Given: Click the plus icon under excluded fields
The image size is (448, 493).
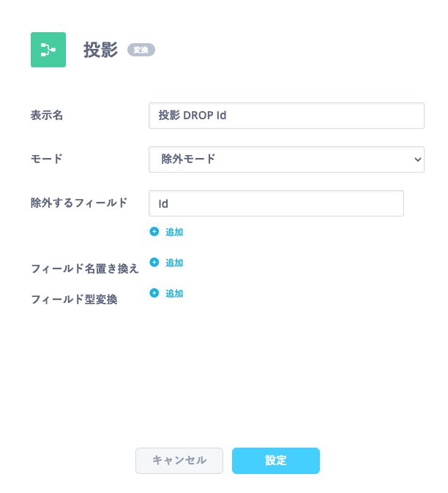Looking at the screenshot, I should pos(154,232).
